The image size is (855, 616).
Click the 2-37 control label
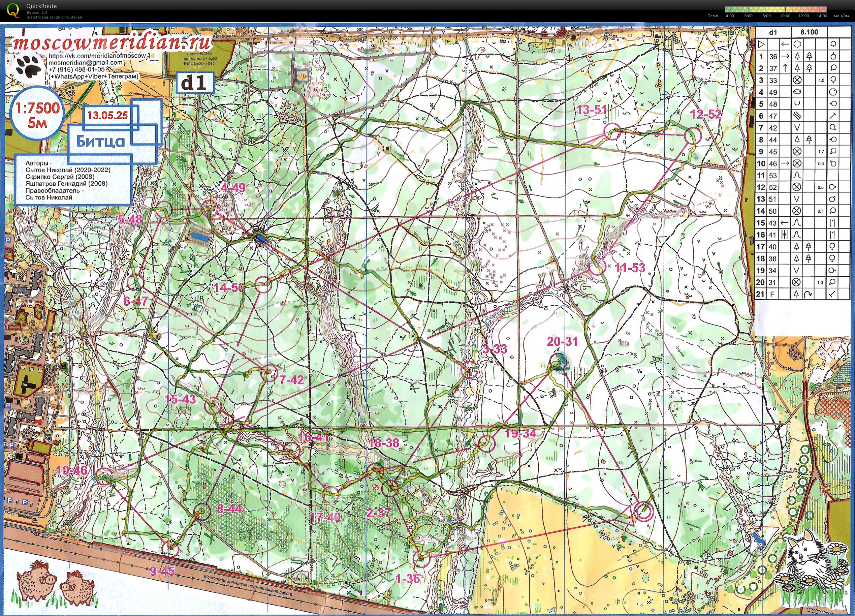[379, 512]
